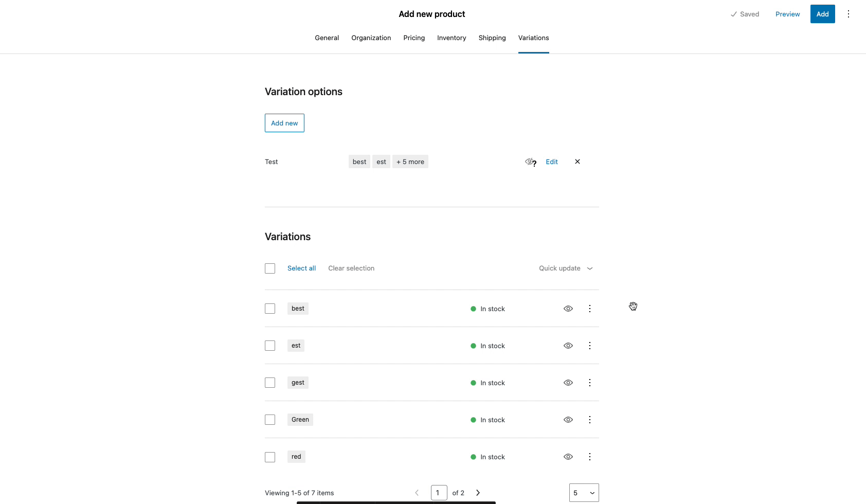Open the kebab menu on the Green row

pyautogui.click(x=589, y=420)
